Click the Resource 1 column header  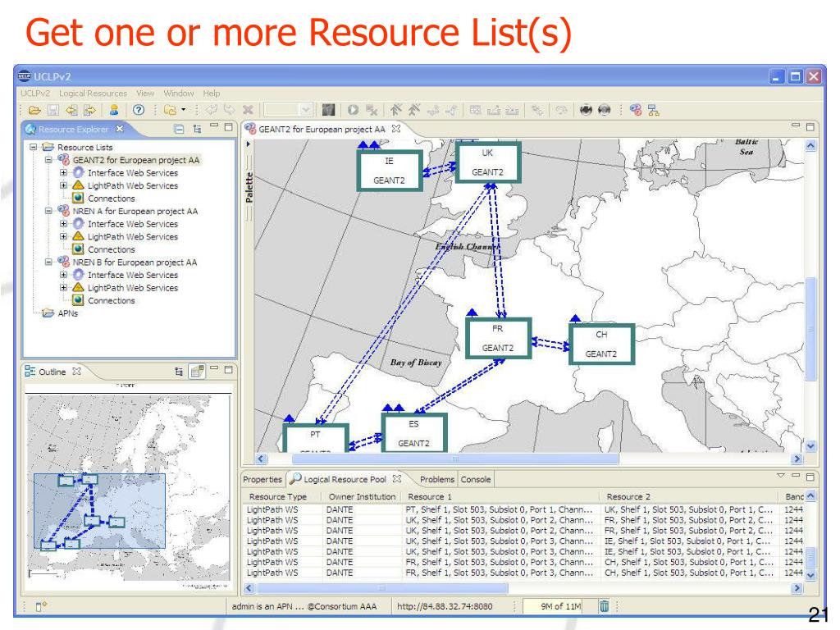pos(501,496)
